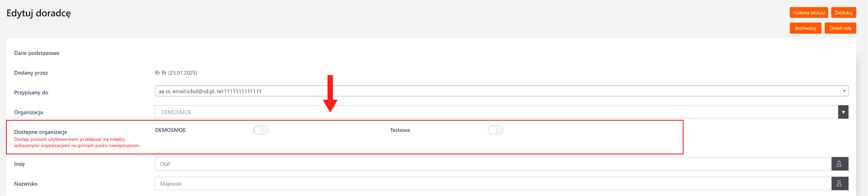Image resolution: width=868 pixels, height=196 pixels.
Task: Click the Testowa label text
Action: (x=400, y=130)
